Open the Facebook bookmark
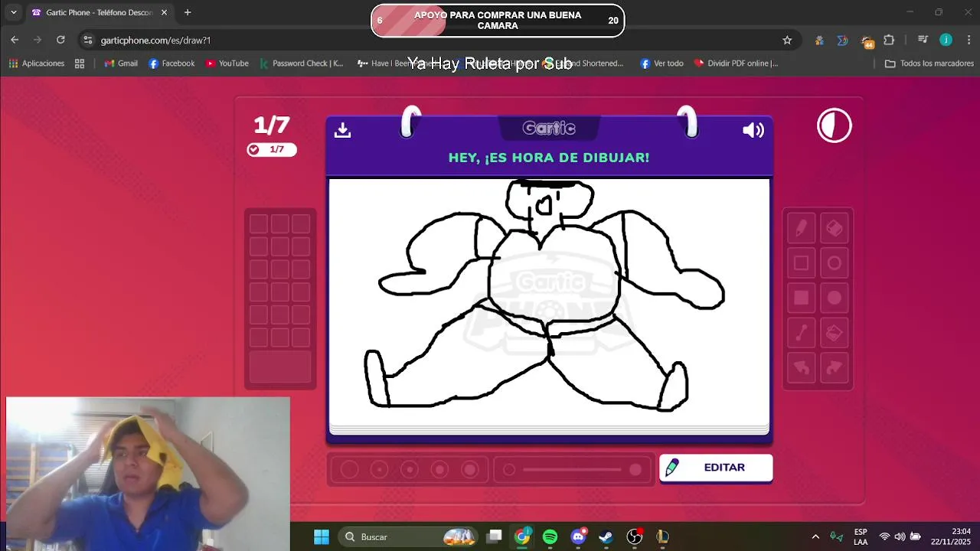This screenshot has width=980, height=551. pyautogui.click(x=171, y=64)
